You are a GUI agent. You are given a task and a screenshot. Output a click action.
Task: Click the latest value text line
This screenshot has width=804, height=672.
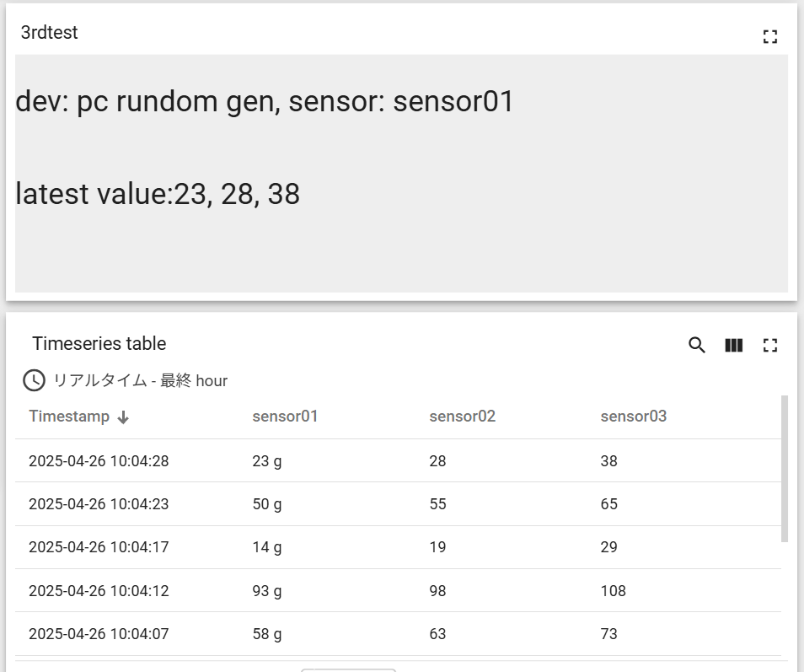[158, 194]
